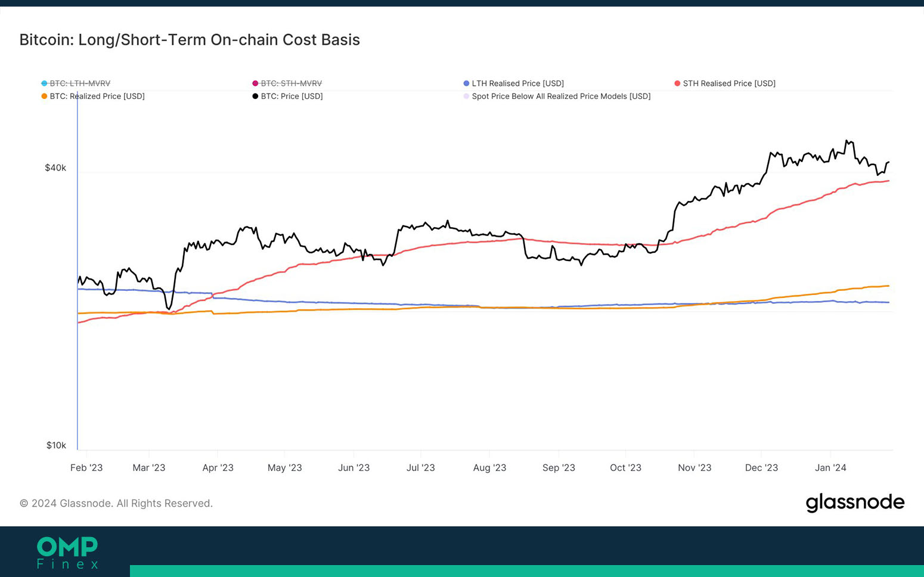The height and width of the screenshot is (577, 924).
Task: Click the glassnode logo
Action: point(855,502)
